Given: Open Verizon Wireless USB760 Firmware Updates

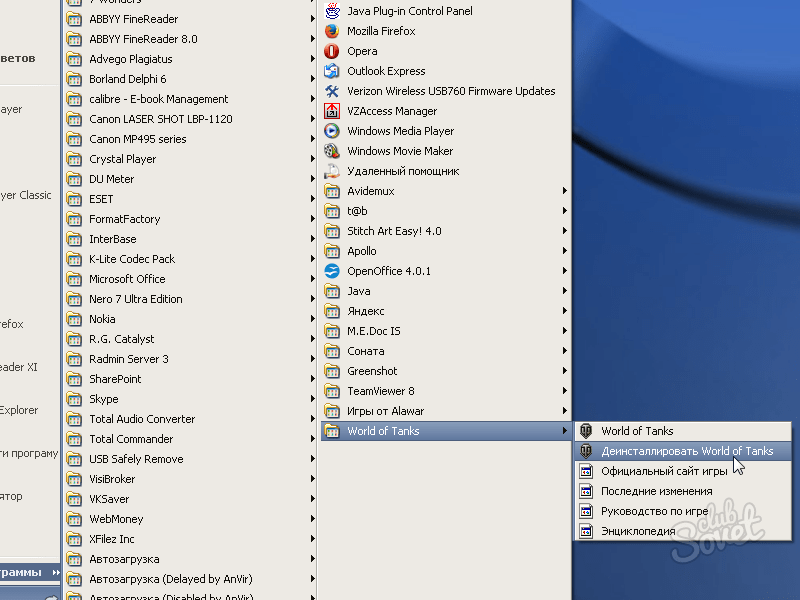Looking at the screenshot, I should coord(450,91).
